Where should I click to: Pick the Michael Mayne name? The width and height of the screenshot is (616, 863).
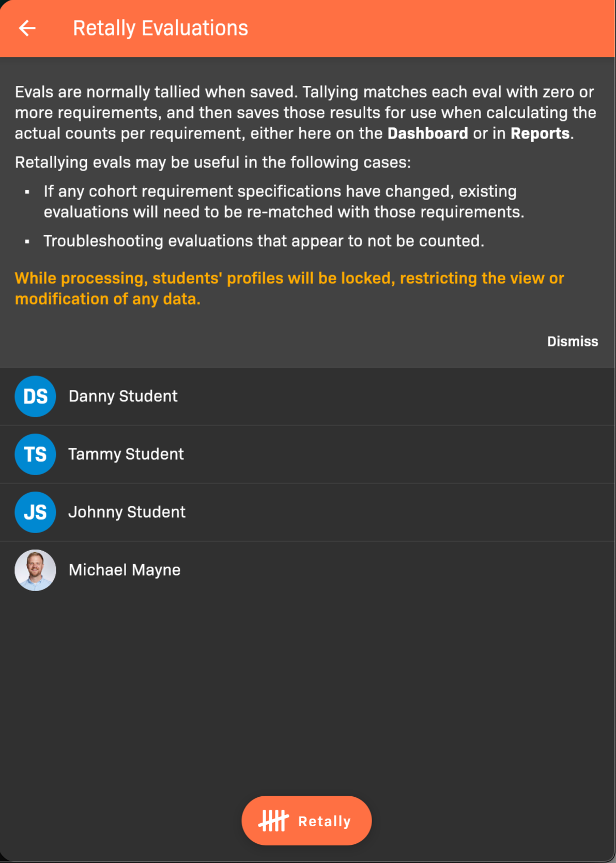coord(125,570)
